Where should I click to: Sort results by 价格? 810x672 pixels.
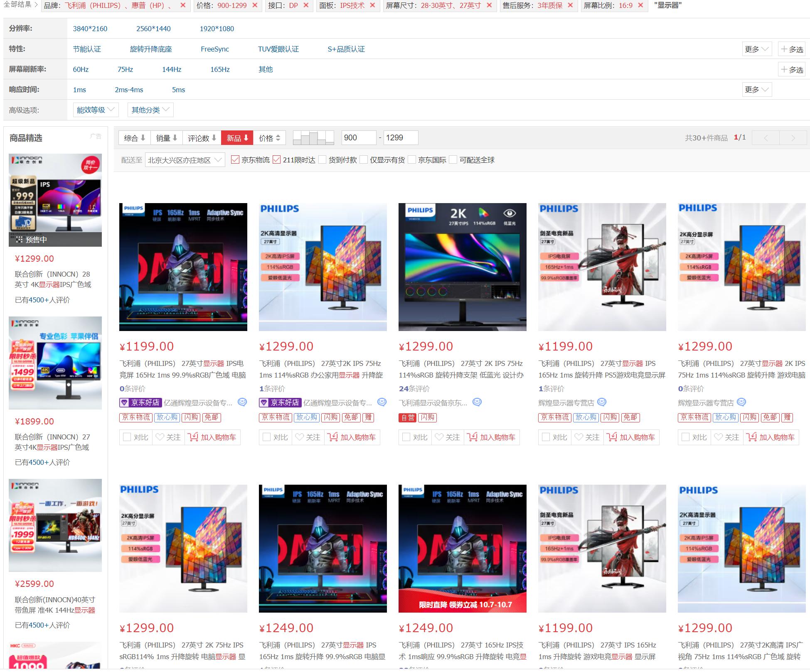coord(269,138)
